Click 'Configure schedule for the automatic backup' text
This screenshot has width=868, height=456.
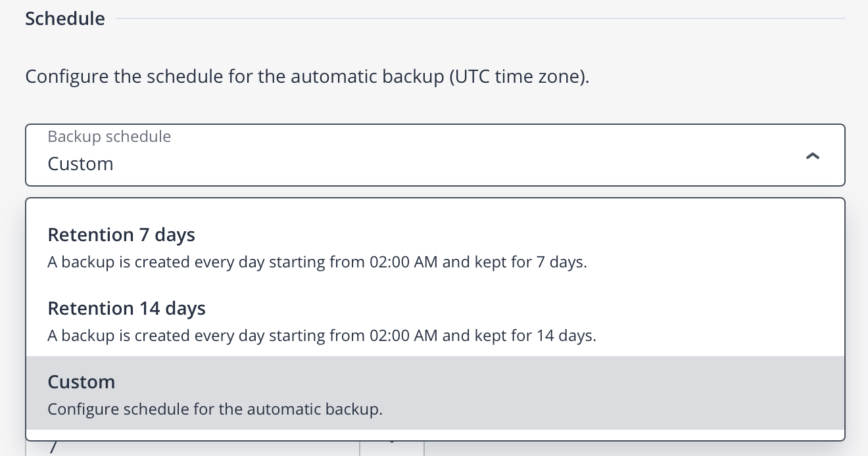coord(214,409)
